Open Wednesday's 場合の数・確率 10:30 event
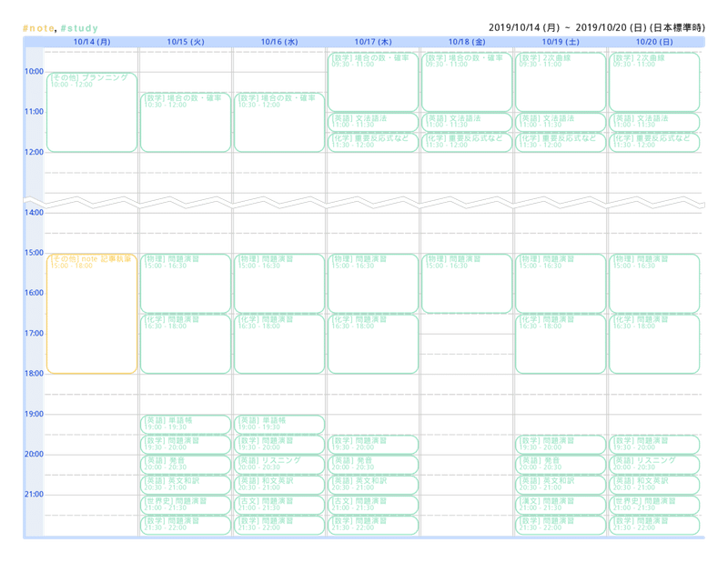The image size is (728, 562). point(279,123)
